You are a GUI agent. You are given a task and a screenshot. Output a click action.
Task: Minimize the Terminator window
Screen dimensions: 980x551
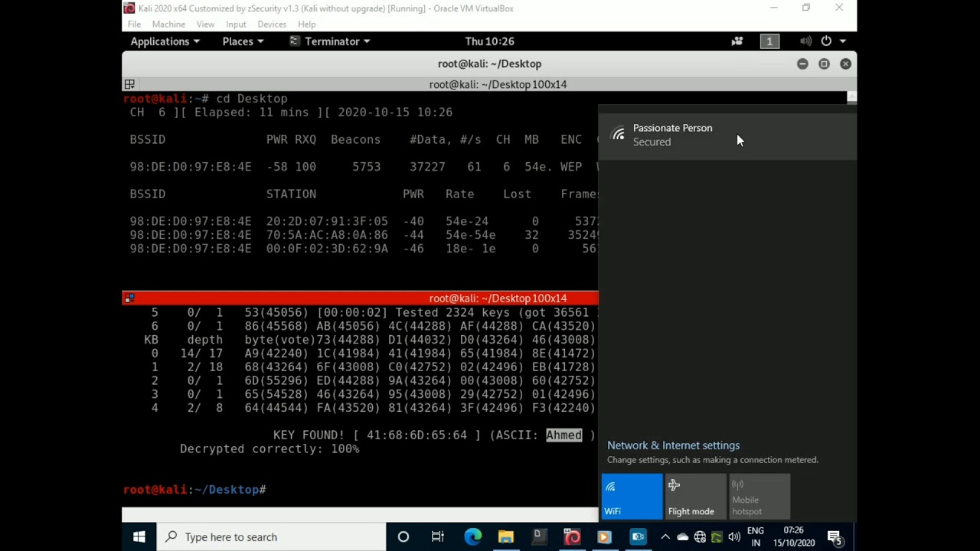coord(802,64)
